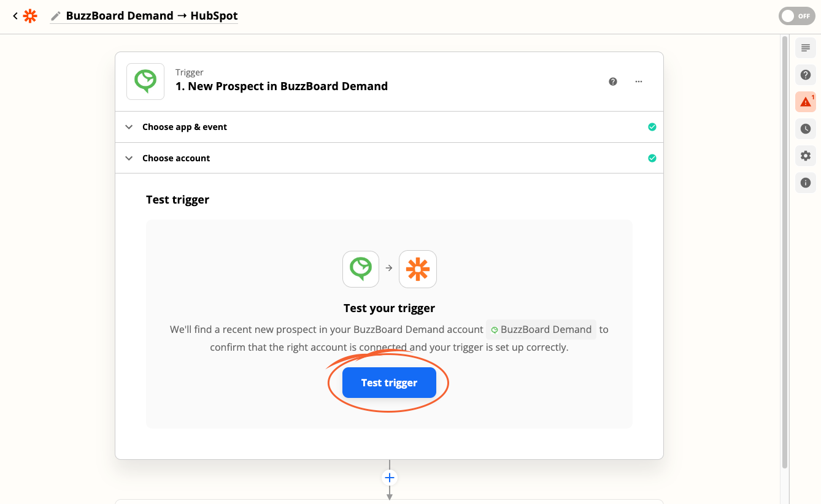
Task: Toggle the Zap ON/OFF switch
Action: coord(796,17)
